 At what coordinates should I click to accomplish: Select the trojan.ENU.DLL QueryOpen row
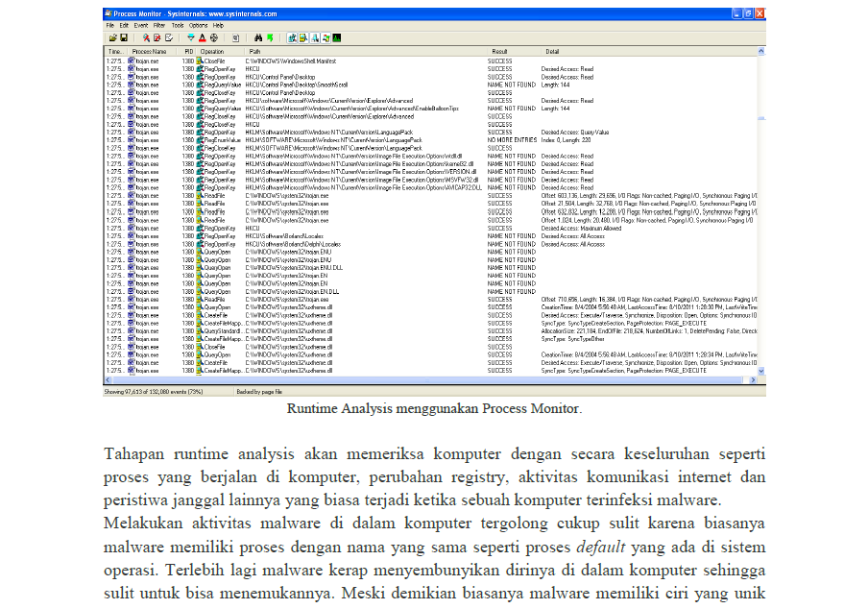(x=431, y=267)
